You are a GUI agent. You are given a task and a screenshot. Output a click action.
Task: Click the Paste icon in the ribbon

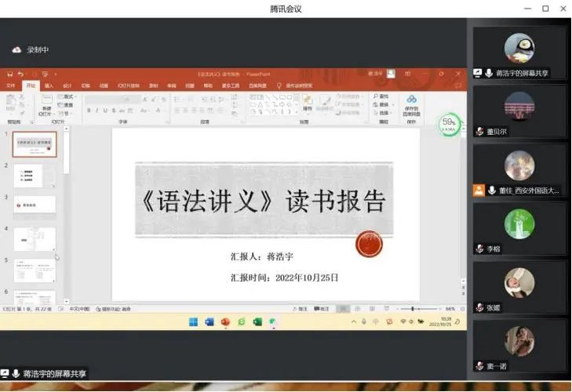pos(12,102)
